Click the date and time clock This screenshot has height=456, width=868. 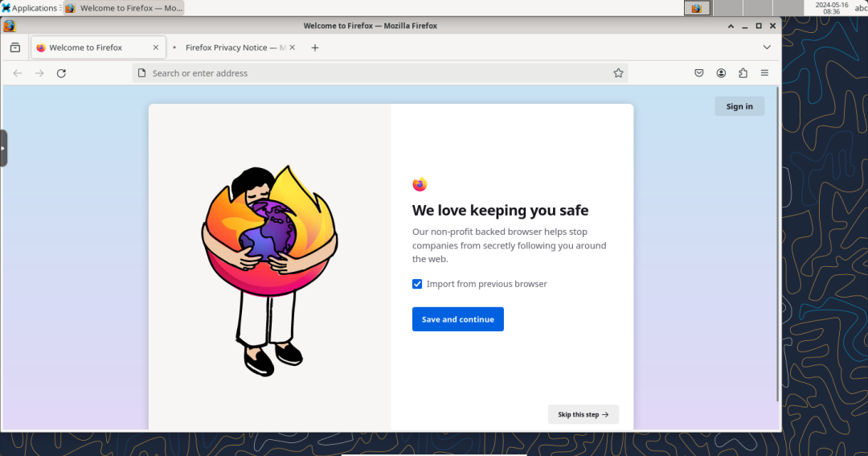[x=831, y=8]
